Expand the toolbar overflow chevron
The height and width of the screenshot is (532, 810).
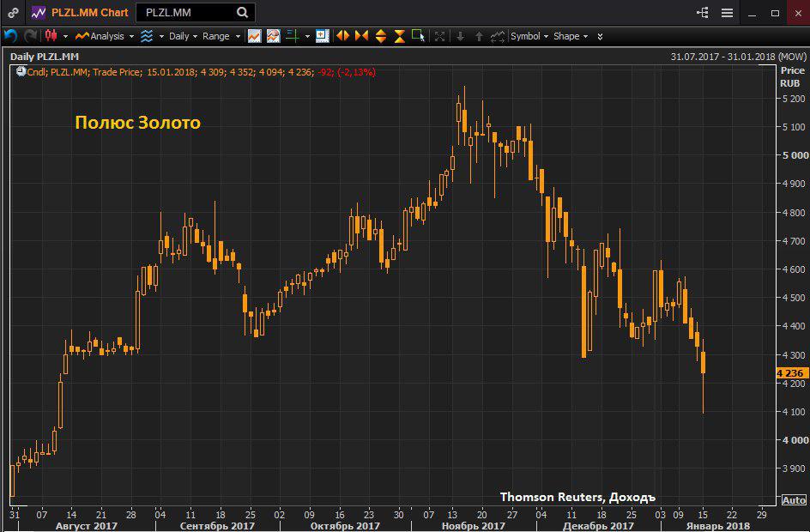(x=600, y=36)
